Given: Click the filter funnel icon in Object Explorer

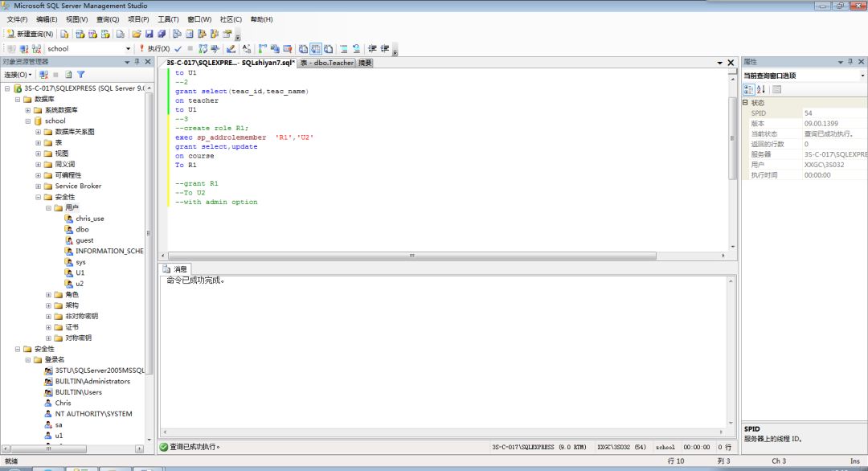Looking at the screenshot, I should click(x=80, y=74).
